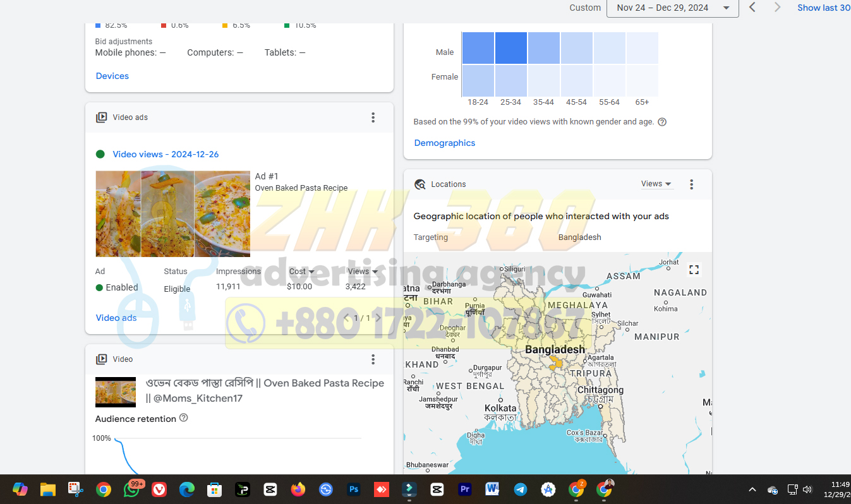Image resolution: width=851 pixels, height=504 pixels.
Task: Open Microsoft Edge from the taskbar
Action: pos(186,489)
